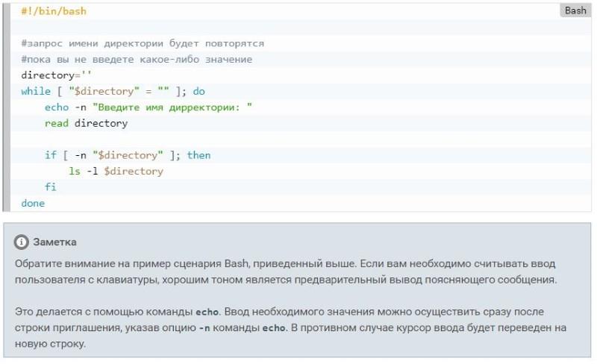Viewport: 597px width, 364px height.
Task: Click the 'then' keyword
Action: tap(199, 155)
